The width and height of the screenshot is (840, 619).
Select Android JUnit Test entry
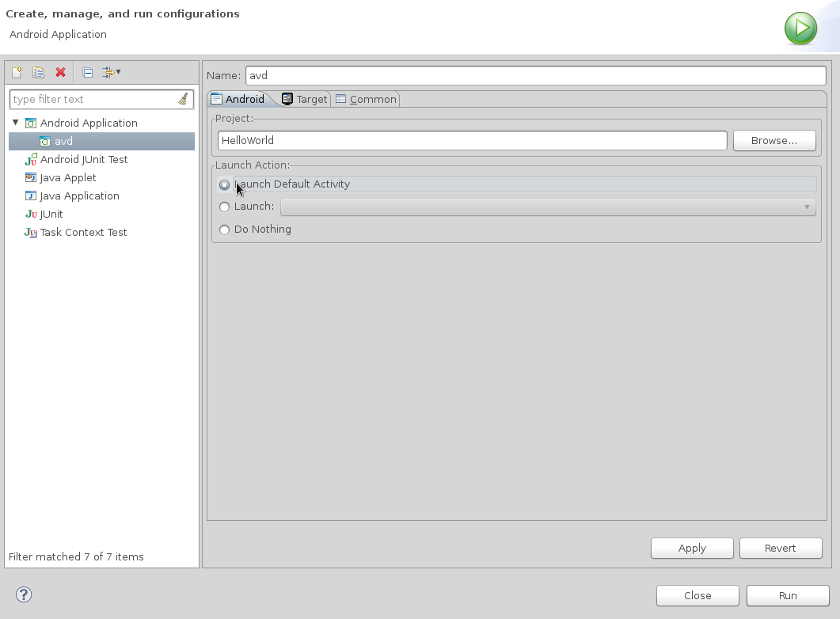(84, 160)
